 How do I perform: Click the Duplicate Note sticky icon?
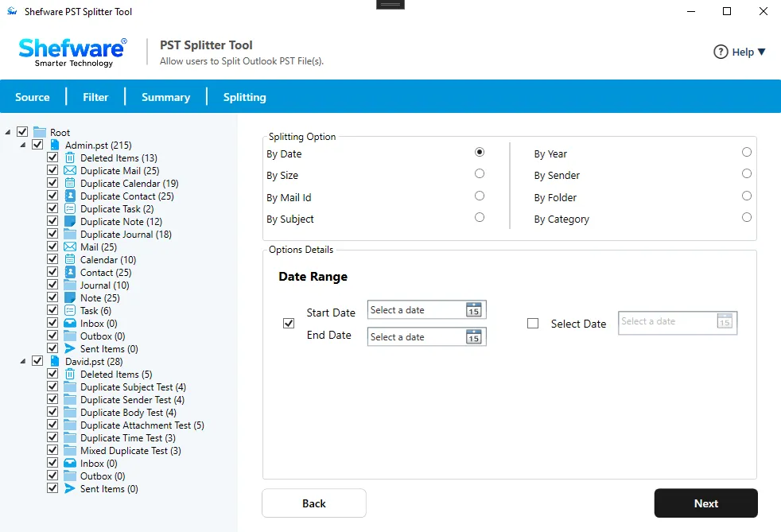tap(70, 221)
